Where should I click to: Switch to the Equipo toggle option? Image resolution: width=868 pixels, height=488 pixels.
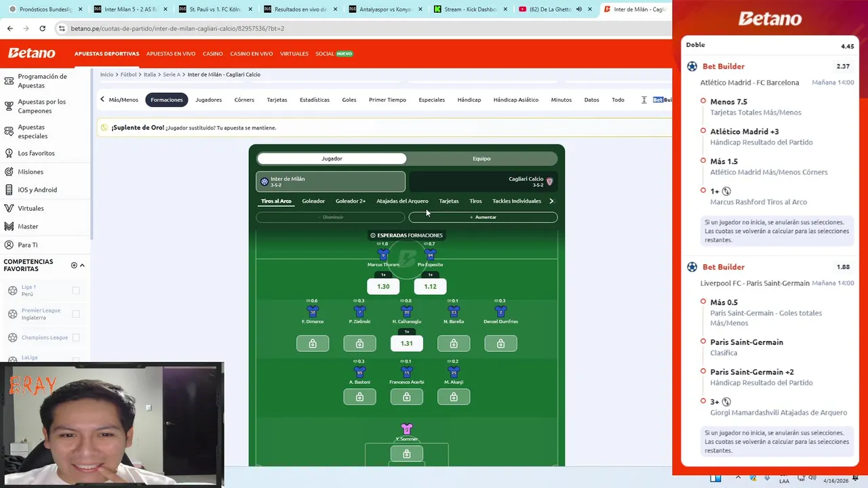[x=481, y=159]
